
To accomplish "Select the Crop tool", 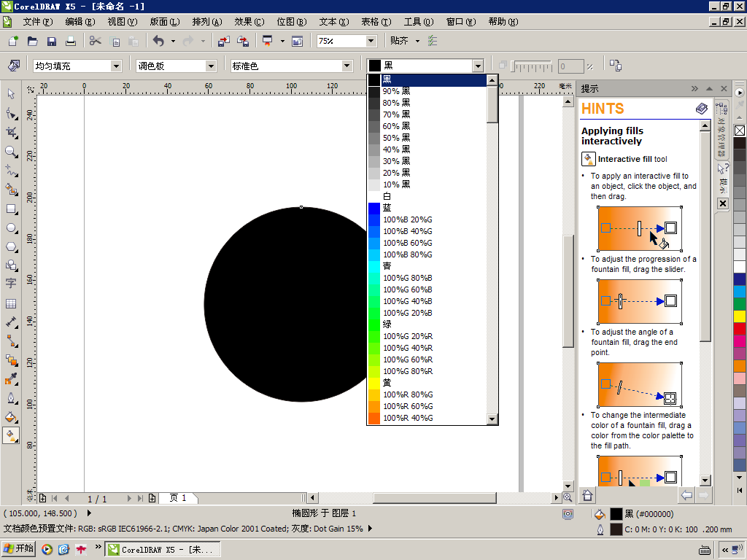I will (11, 133).
